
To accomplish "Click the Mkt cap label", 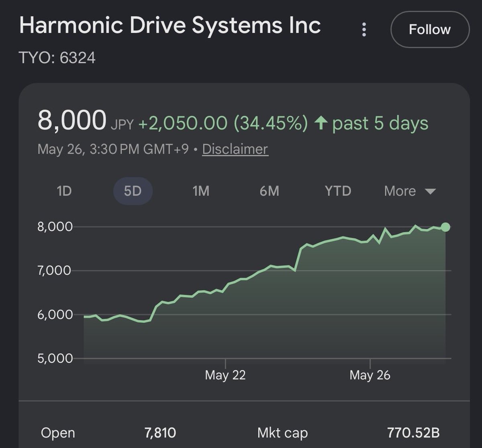I will pos(282,433).
